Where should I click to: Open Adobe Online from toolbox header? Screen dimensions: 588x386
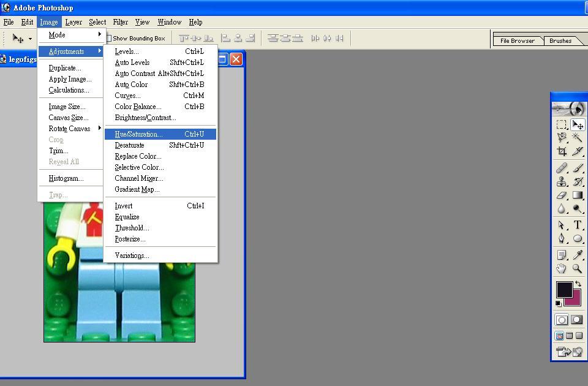[569, 108]
